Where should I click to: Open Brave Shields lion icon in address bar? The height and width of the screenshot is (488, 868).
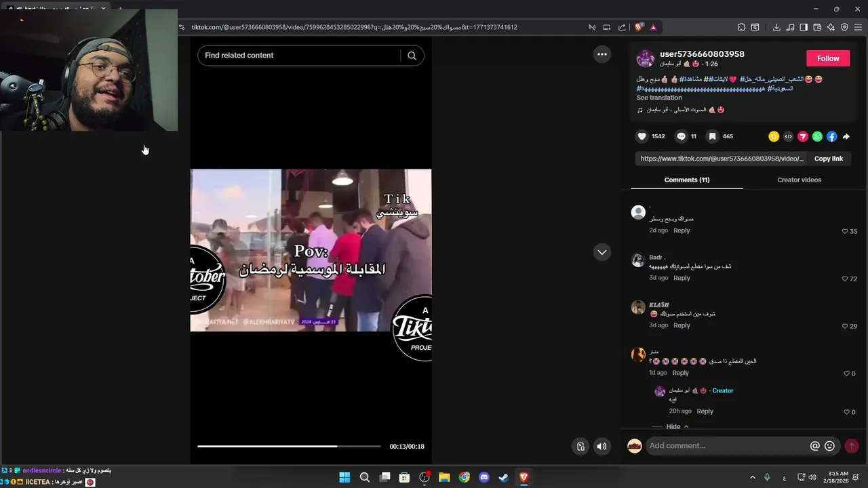[639, 27]
